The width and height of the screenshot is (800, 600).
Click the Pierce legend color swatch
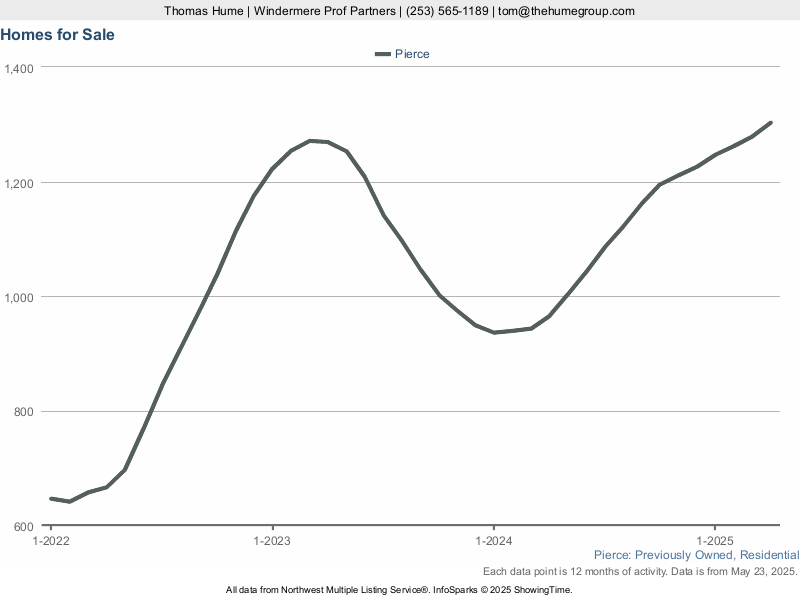coord(383,54)
